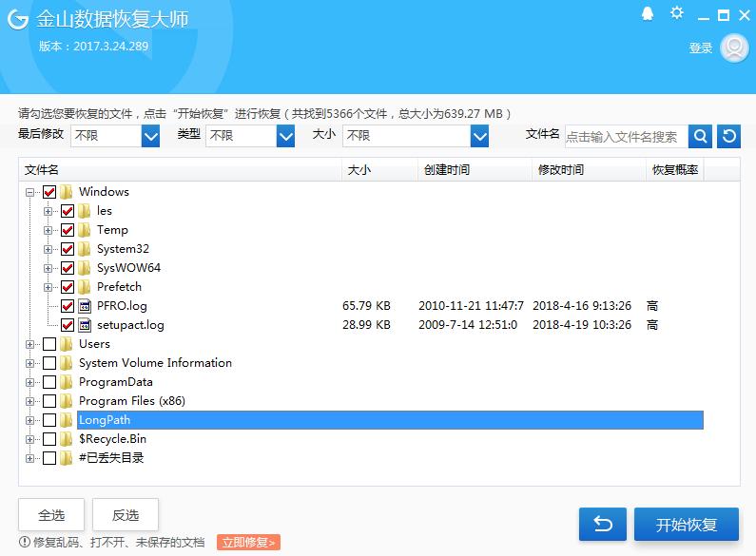Open the 大小 filter dropdown
The height and width of the screenshot is (556, 756).
pyautogui.click(x=479, y=136)
